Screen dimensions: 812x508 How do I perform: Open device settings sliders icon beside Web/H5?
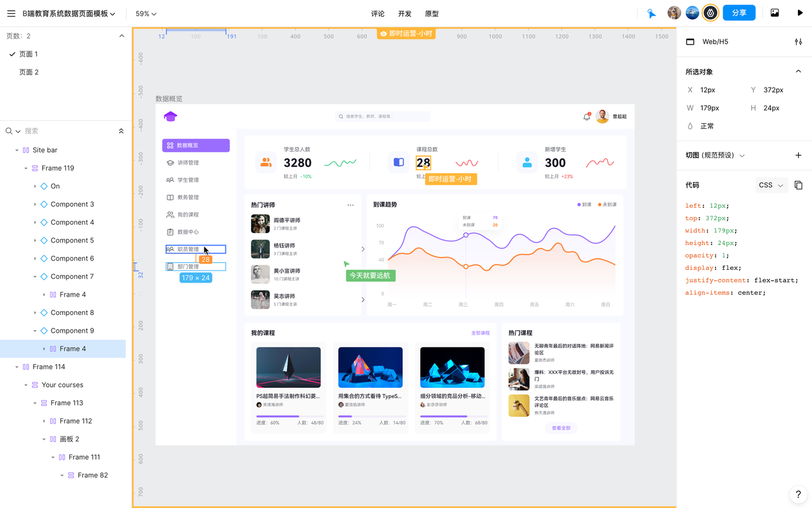pyautogui.click(x=798, y=41)
